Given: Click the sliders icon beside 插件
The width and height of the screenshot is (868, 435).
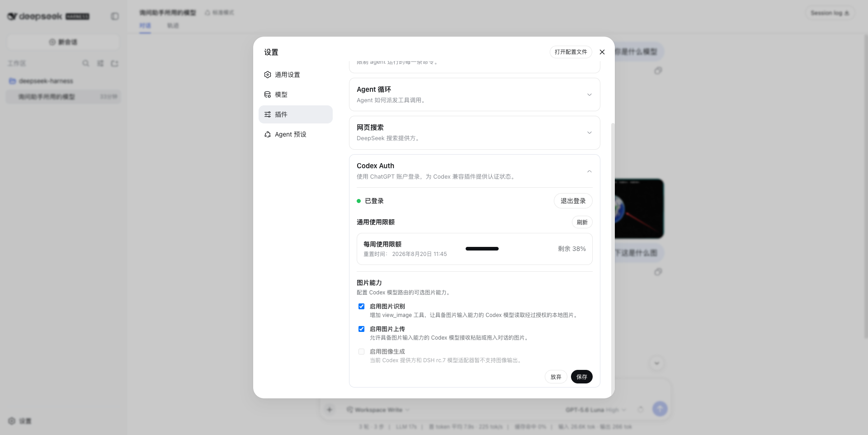Looking at the screenshot, I should pyautogui.click(x=268, y=114).
